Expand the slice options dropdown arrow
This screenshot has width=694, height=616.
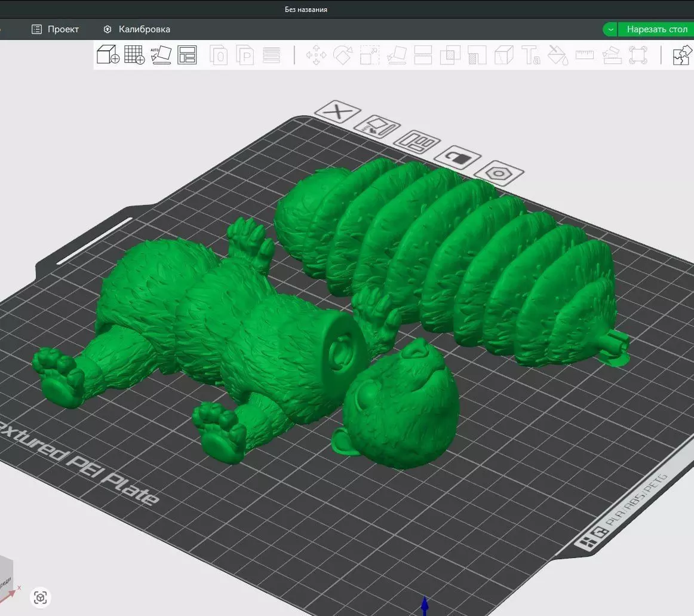(610, 30)
